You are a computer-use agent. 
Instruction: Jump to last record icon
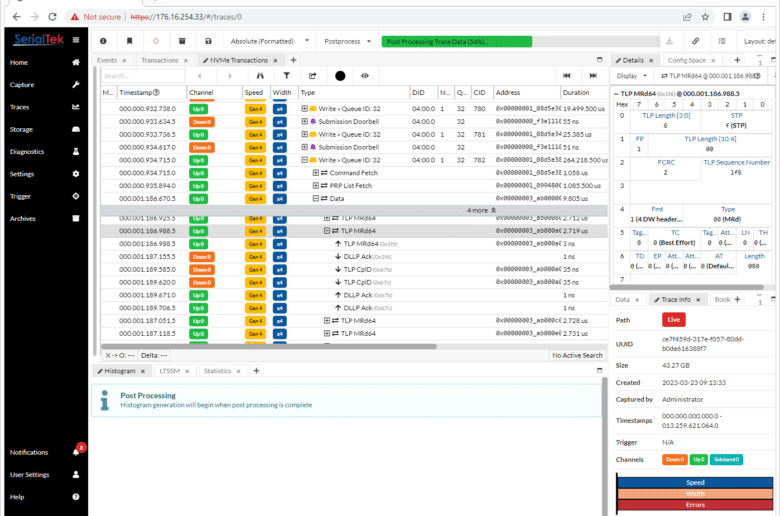tap(593, 76)
